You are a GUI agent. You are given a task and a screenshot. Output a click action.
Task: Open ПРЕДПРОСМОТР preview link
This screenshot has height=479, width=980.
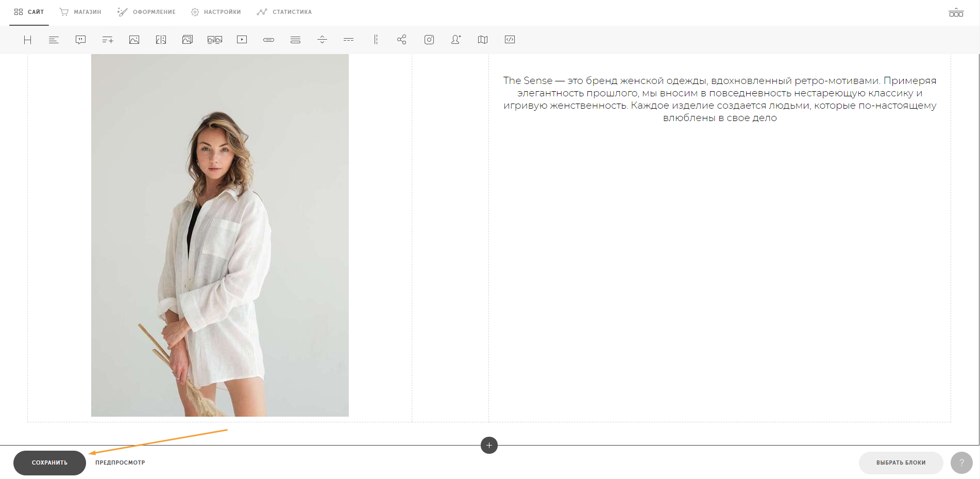click(x=120, y=463)
